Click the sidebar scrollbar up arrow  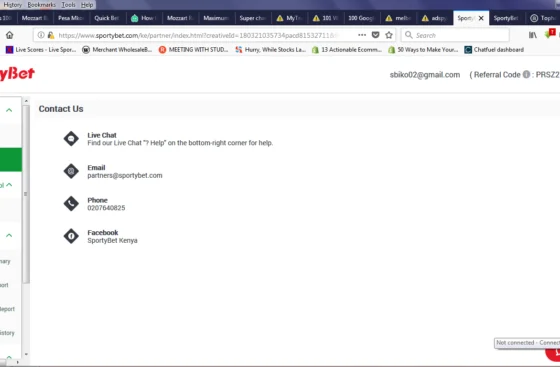click(x=26, y=101)
